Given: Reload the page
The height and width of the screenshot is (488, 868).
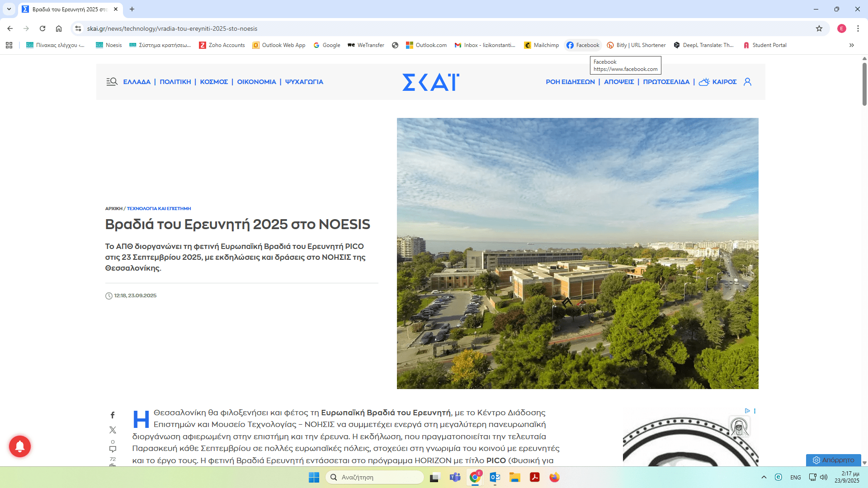Looking at the screenshot, I should coord(42,28).
